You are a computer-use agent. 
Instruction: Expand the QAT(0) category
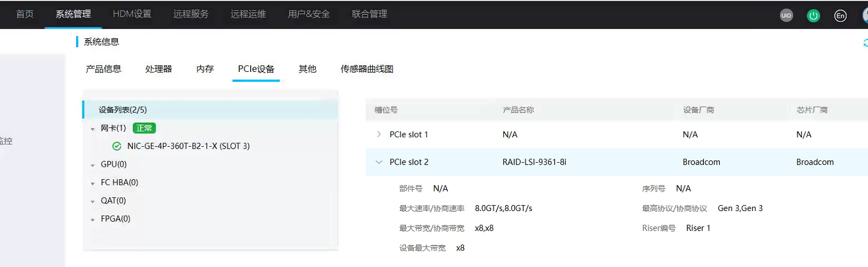(93, 202)
